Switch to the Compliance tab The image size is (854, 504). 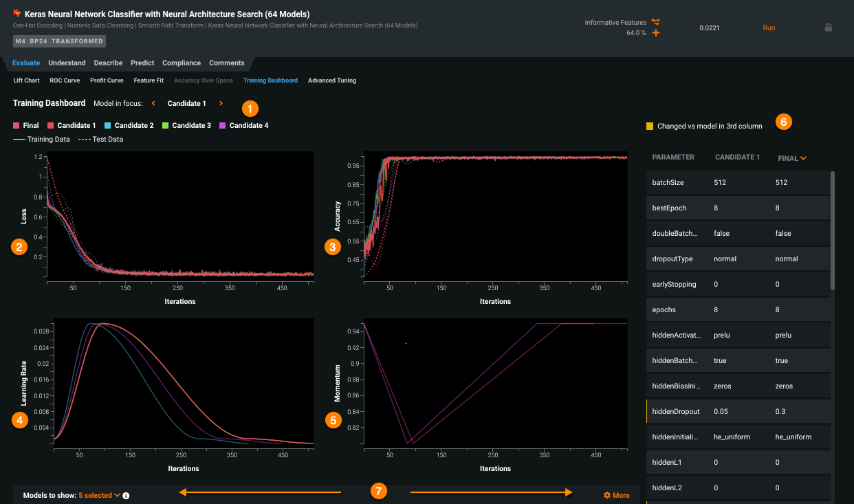[181, 63]
